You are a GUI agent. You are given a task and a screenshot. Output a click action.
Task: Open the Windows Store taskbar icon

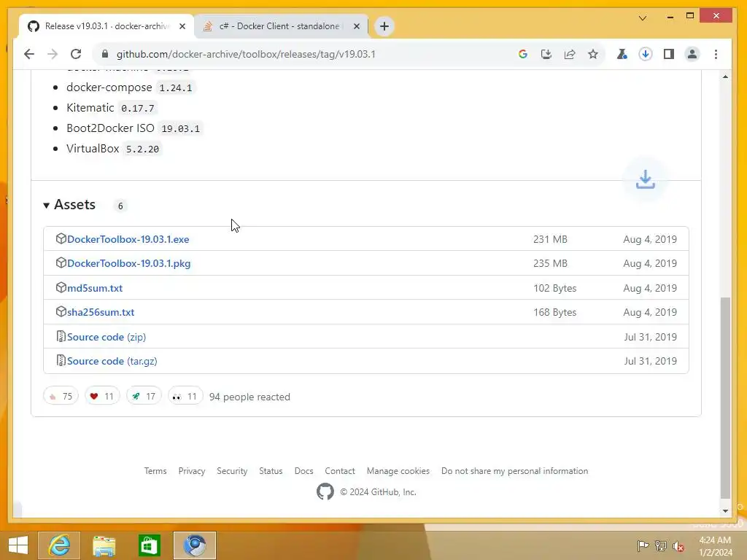click(149, 545)
